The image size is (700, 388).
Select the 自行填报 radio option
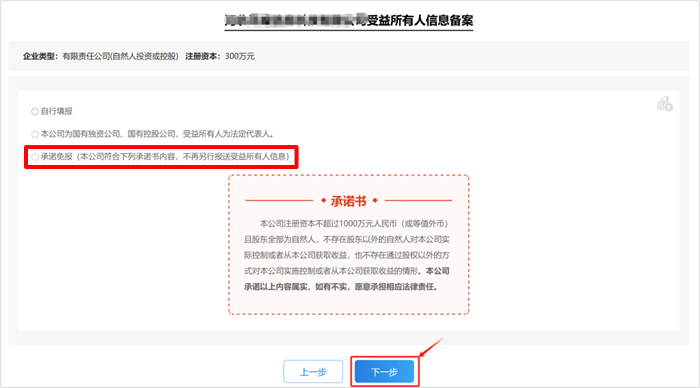click(35, 112)
